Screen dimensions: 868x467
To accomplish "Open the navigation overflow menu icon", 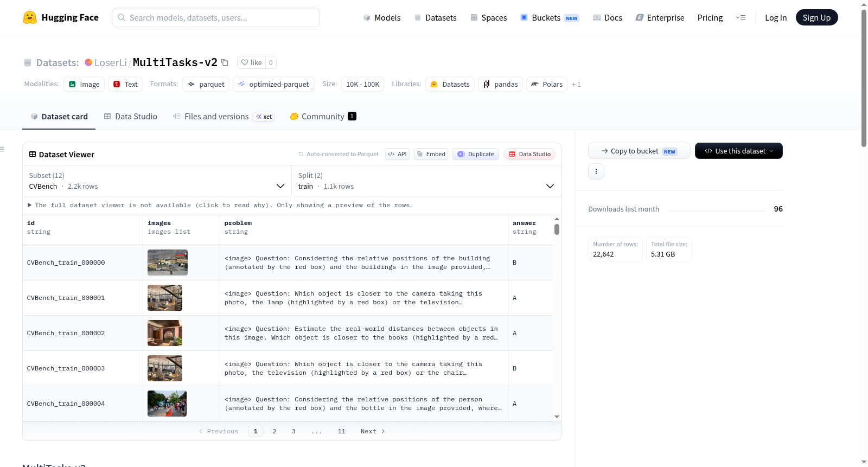I will [741, 17].
